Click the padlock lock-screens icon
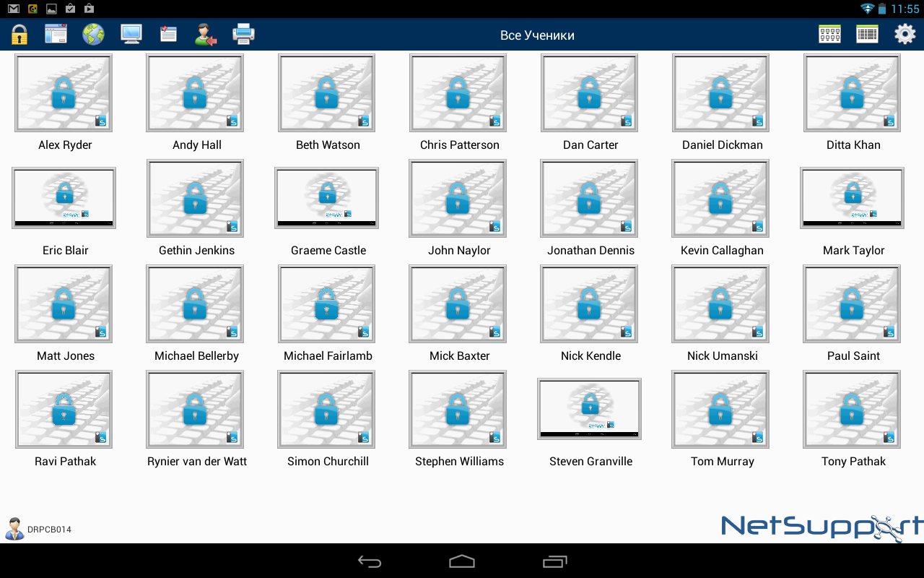This screenshot has height=578, width=924. pos(19,34)
